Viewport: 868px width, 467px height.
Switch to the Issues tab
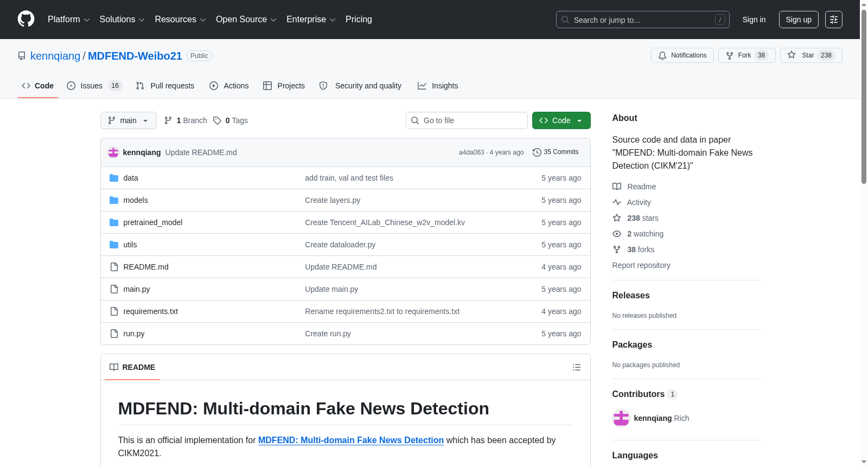click(x=94, y=86)
